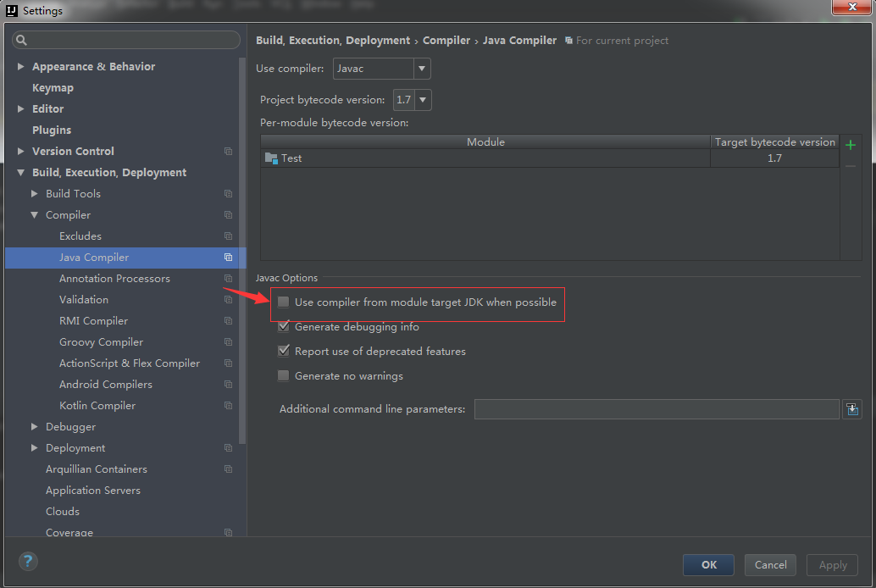The image size is (876, 588).
Task: Toggle Generate debugging info checkbox
Action: (284, 326)
